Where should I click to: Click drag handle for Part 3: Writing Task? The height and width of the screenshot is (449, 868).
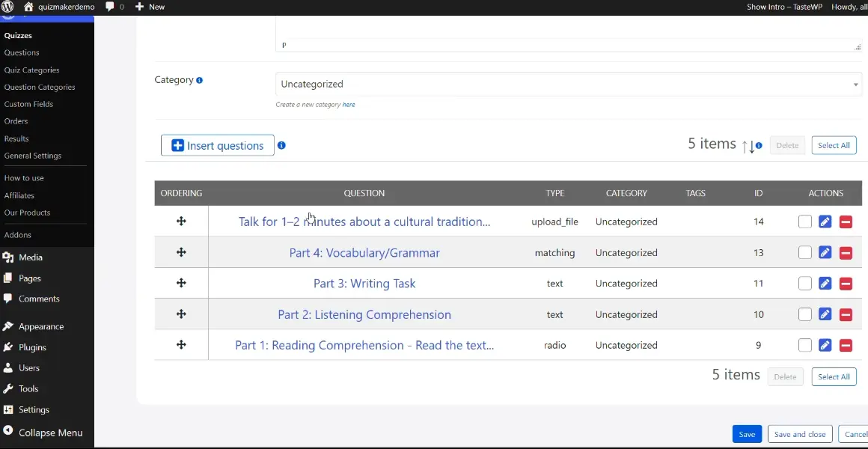pyautogui.click(x=181, y=284)
